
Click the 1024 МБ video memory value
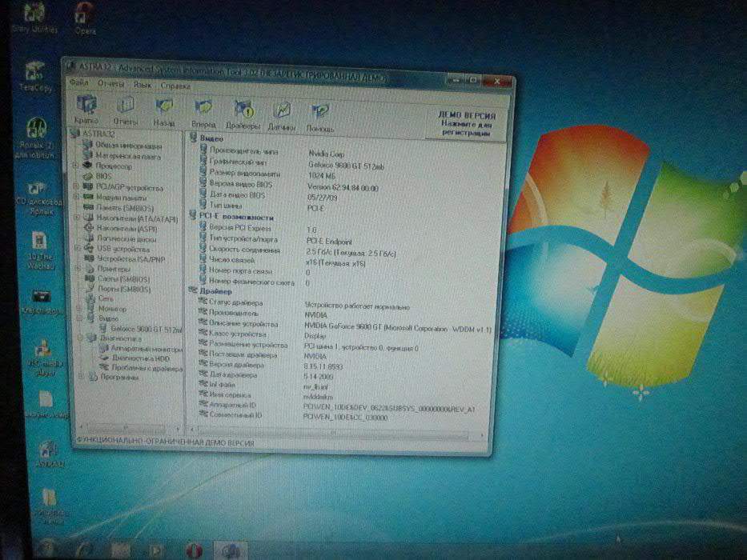322,176
